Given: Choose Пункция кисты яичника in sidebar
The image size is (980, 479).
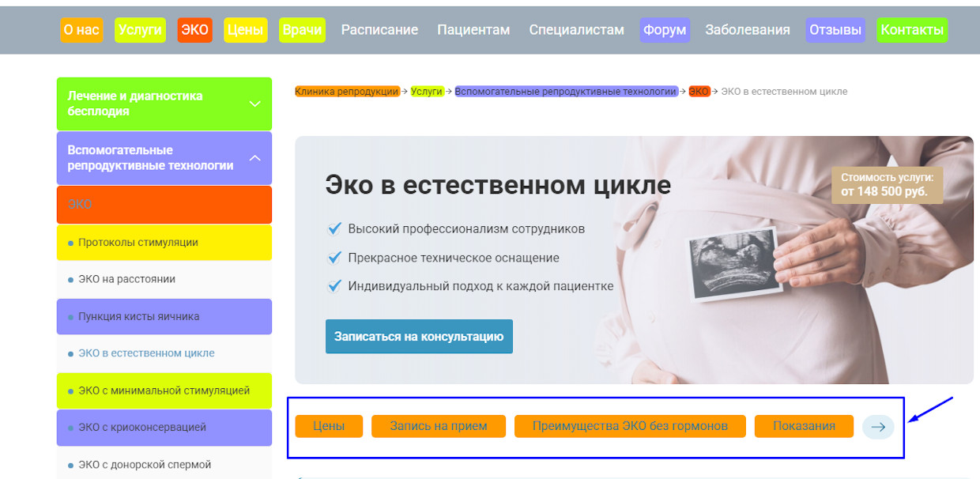Looking at the screenshot, I should click(138, 317).
